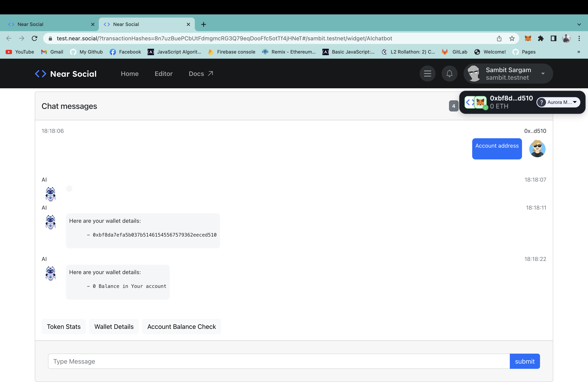Open the Firebase console bookmark
Screen dimensions: 588x382
(x=232, y=52)
